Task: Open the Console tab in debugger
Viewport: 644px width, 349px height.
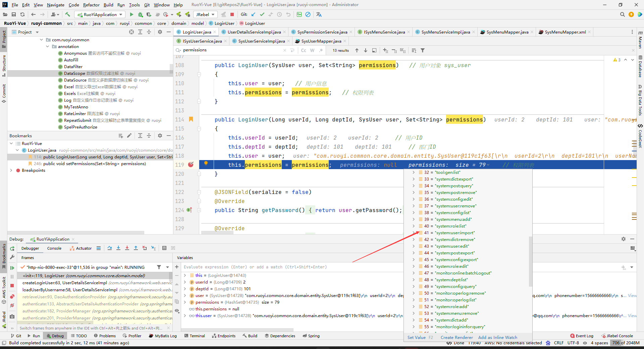Action: pyautogui.click(x=54, y=248)
